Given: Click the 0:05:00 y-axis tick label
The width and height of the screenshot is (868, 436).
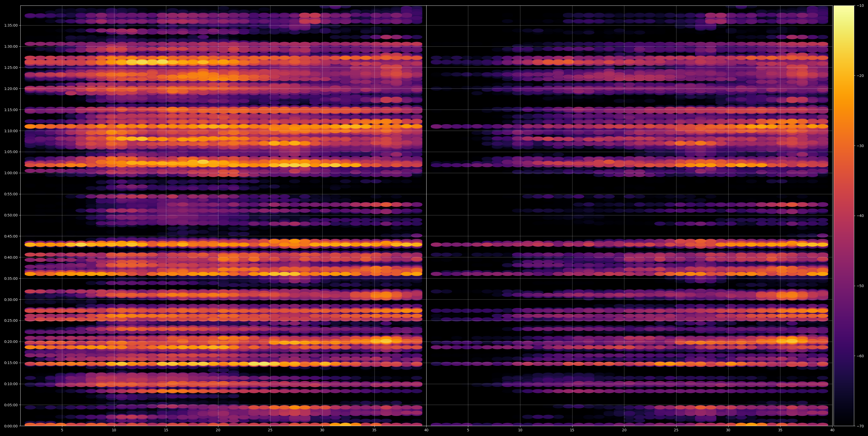Looking at the screenshot, I should (11, 405).
